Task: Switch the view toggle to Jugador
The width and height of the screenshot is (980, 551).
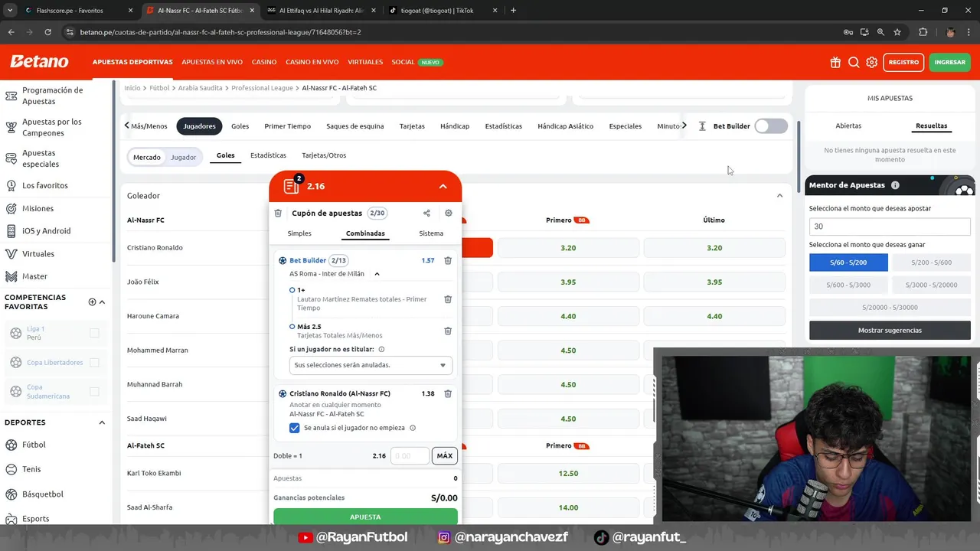Action: [x=183, y=157]
